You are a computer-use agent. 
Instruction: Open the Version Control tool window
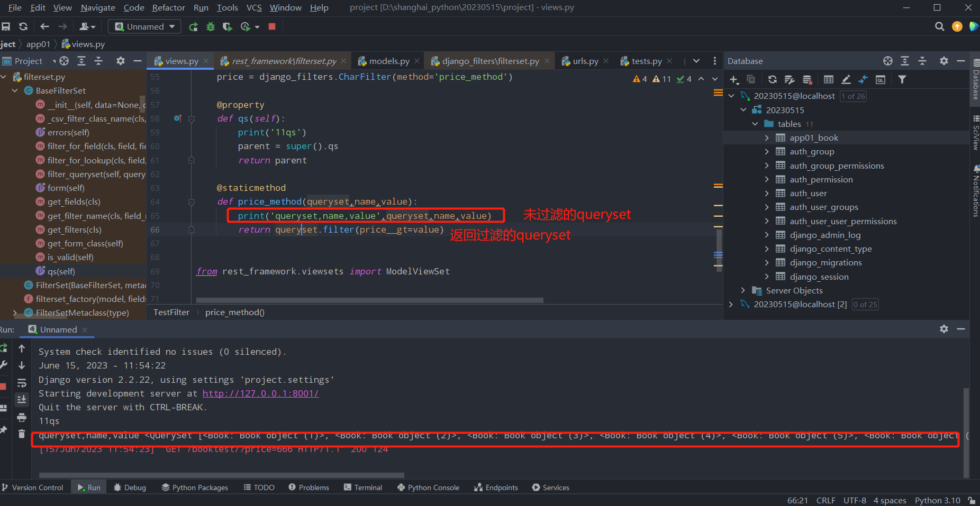[x=32, y=487]
